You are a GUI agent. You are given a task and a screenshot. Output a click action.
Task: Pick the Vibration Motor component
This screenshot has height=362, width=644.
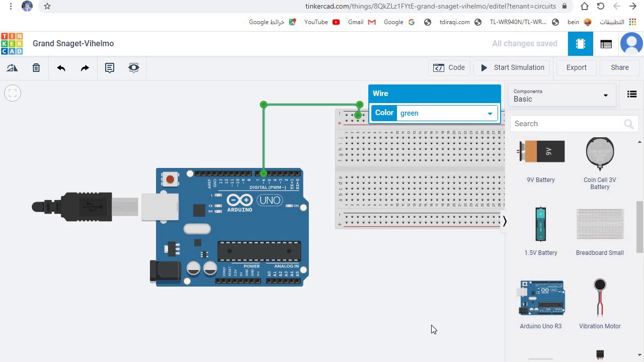click(x=600, y=304)
